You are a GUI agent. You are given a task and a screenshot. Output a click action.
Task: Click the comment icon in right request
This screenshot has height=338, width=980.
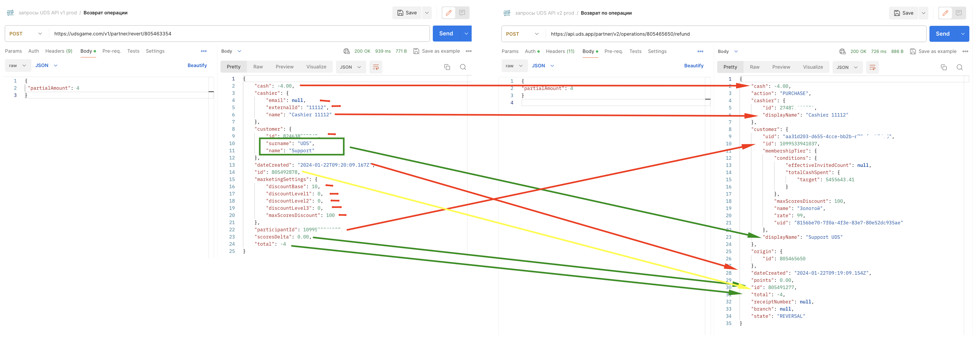coord(959,13)
